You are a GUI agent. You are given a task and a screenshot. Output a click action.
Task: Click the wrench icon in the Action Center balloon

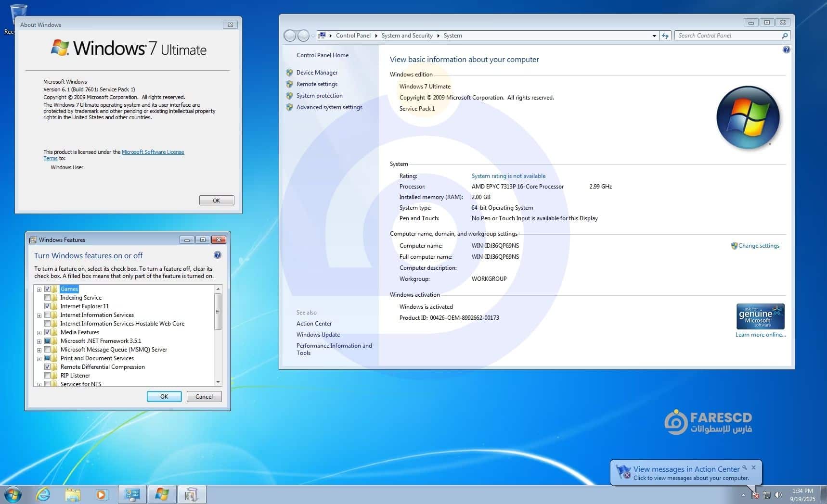tap(745, 467)
